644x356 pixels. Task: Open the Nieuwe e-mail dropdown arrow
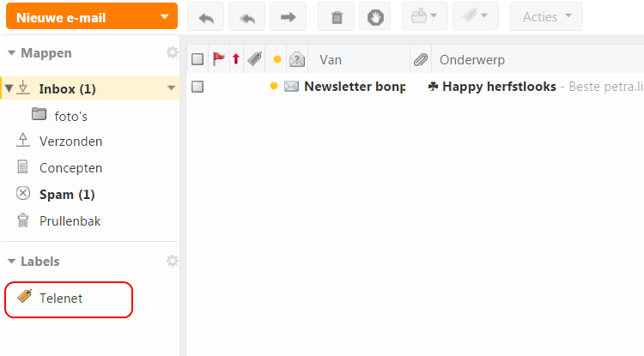(165, 16)
